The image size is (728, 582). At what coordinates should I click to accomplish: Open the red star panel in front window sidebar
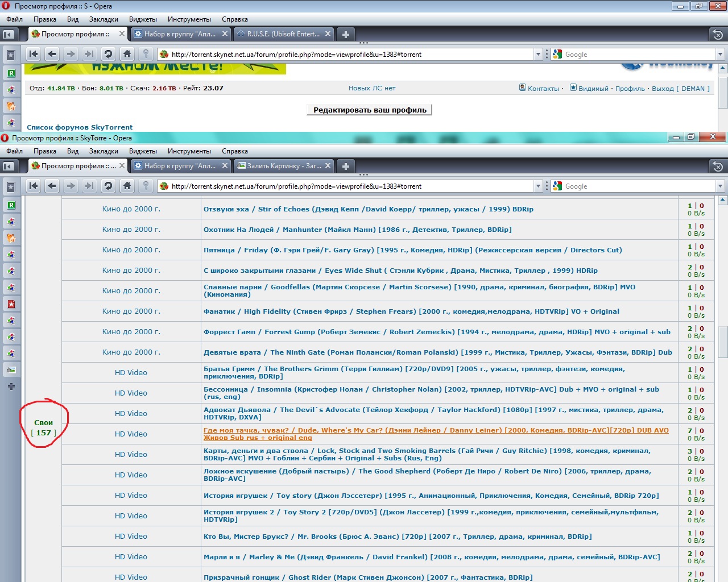[11, 304]
